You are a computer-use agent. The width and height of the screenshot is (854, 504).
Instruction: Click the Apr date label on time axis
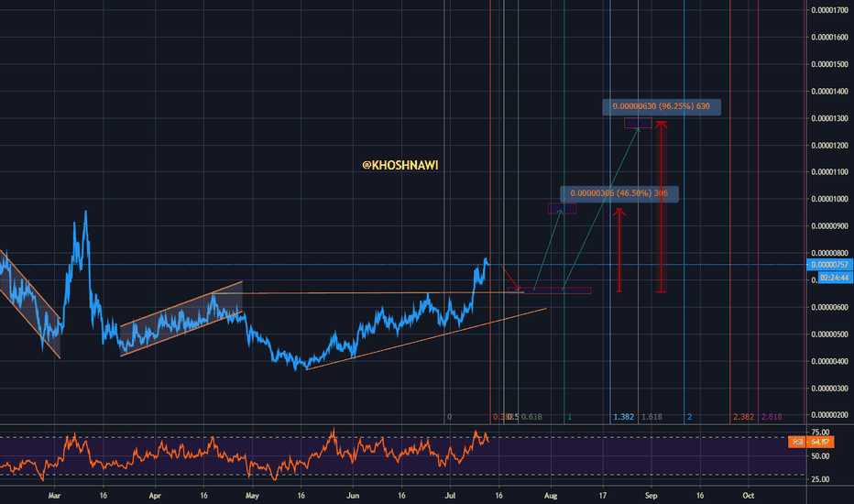pyautogui.click(x=155, y=496)
